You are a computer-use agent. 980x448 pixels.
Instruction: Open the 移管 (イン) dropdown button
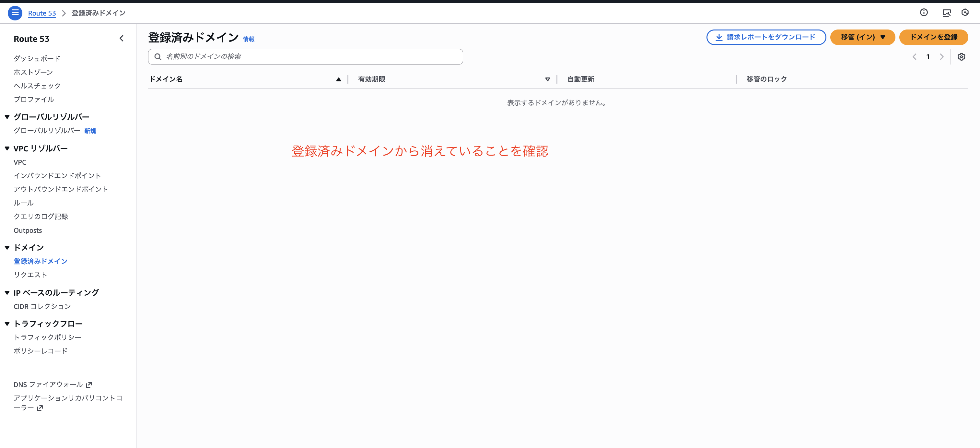(x=862, y=37)
